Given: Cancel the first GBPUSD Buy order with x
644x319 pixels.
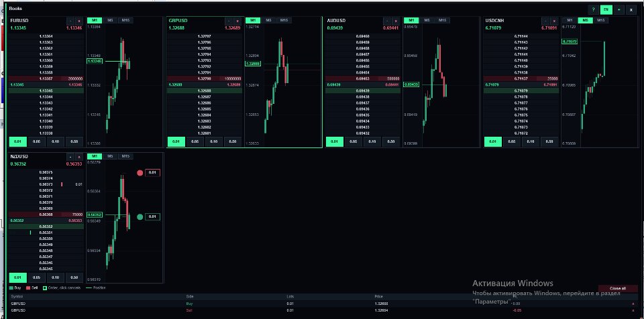Looking at the screenshot, I should [633, 304].
